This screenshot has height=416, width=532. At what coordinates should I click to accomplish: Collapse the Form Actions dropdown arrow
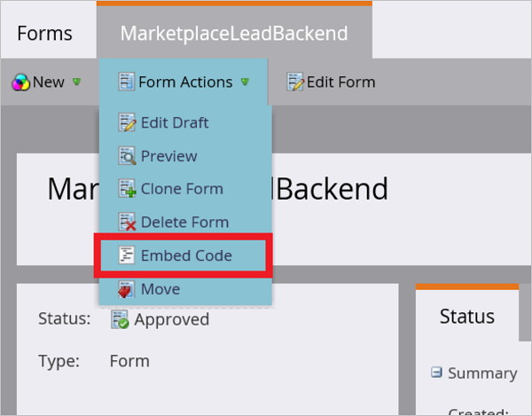pyautogui.click(x=245, y=82)
